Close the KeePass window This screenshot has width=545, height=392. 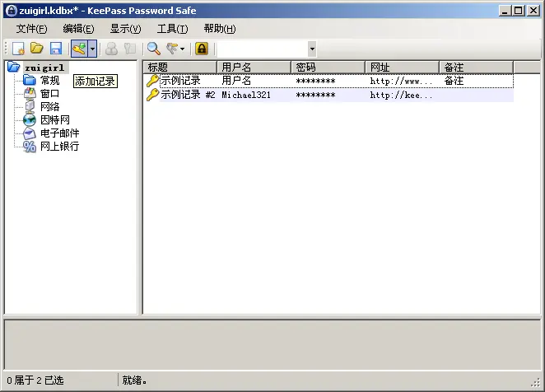(x=533, y=11)
